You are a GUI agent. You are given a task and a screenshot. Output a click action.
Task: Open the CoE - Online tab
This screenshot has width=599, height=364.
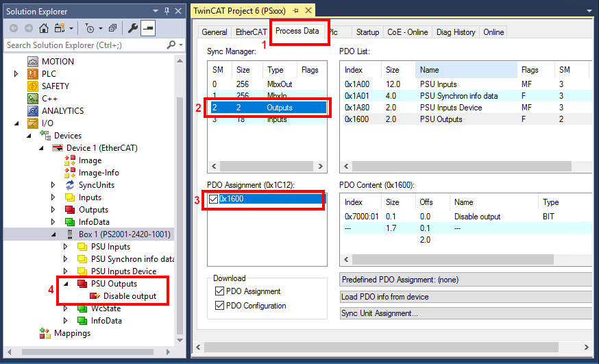tap(408, 32)
